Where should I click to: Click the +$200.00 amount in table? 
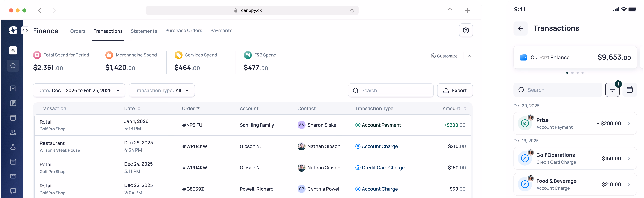(454, 125)
